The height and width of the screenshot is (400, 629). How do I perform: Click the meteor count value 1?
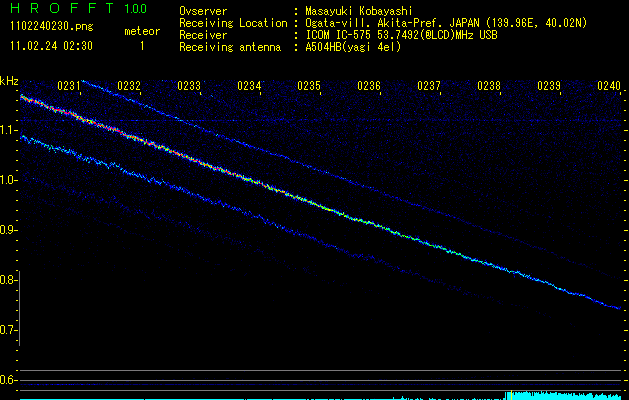coord(142,46)
